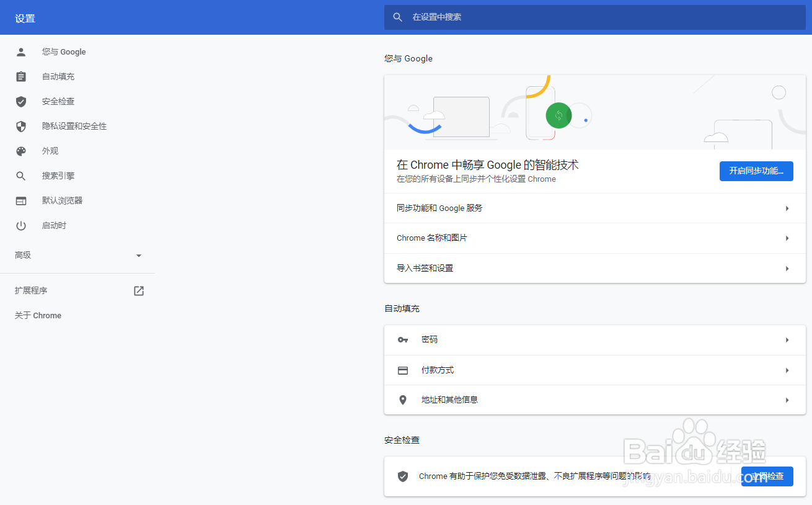Click the external link icon beside 扩展程序

point(139,290)
